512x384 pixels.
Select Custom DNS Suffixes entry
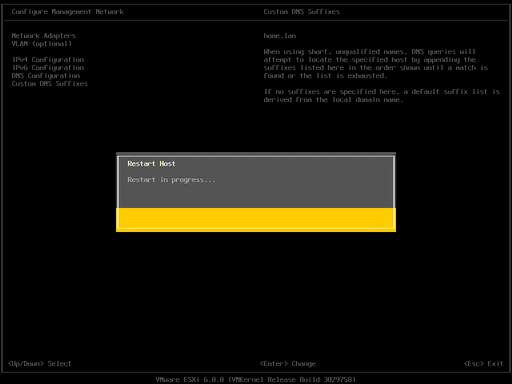click(50, 84)
